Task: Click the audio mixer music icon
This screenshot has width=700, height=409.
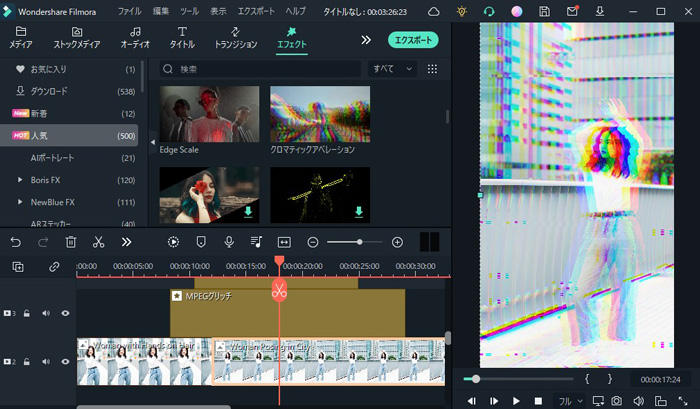Action: point(256,242)
